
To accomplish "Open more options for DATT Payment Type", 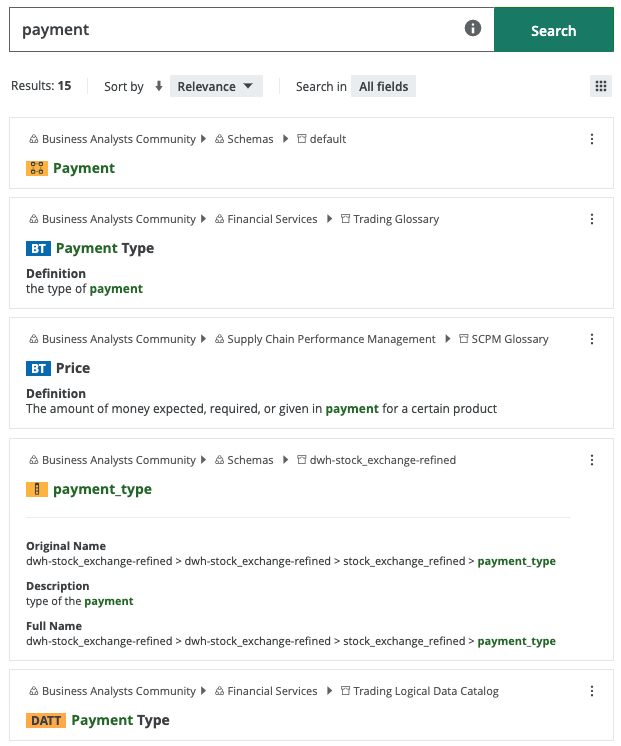I will (592, 691).
